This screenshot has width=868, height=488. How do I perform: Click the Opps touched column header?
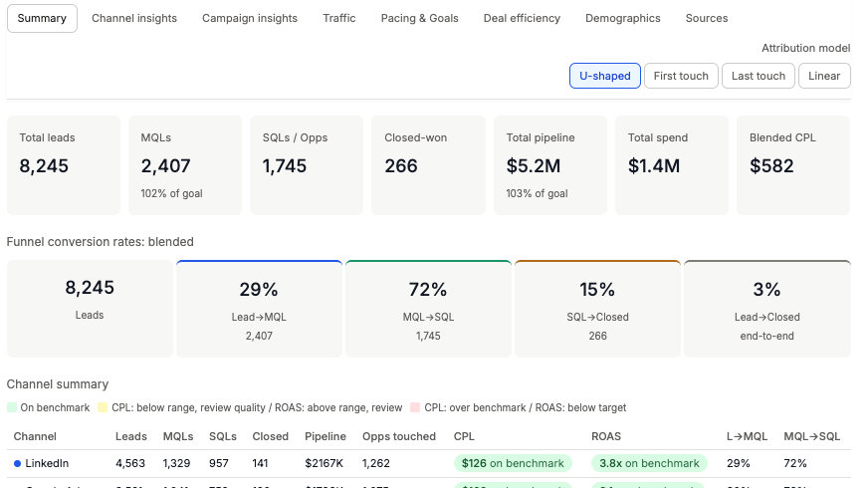[399, 436]
